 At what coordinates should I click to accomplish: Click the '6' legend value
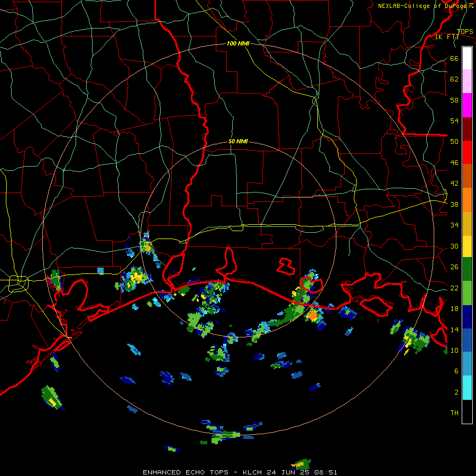456,371
